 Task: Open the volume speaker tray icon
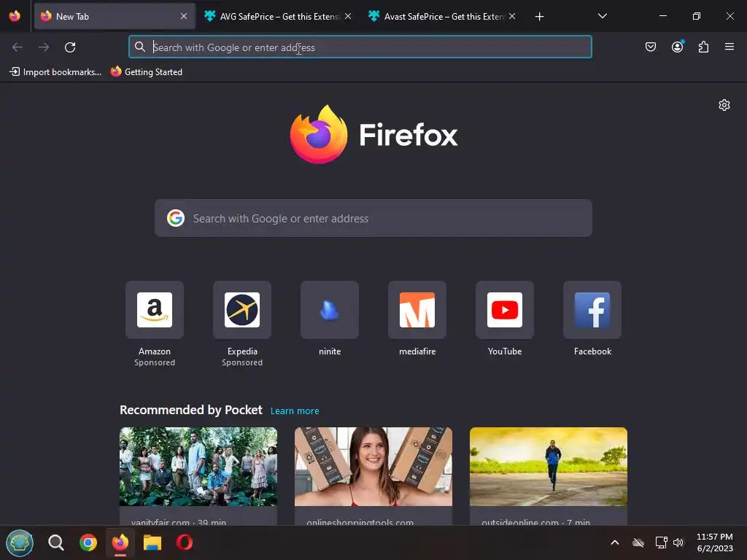pyautogui.click(x=678, y=542)
